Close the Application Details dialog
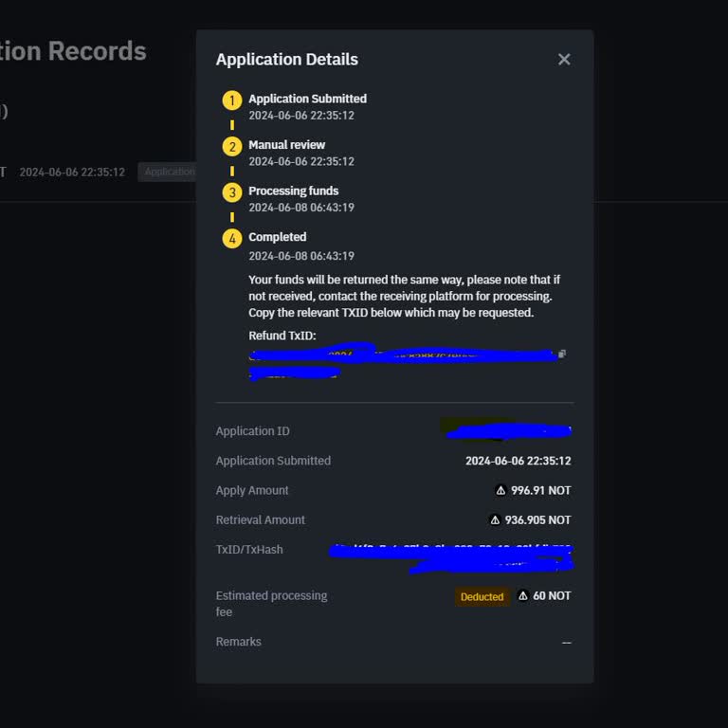Viewport: 728px width, 728px height. coord(564,60)
